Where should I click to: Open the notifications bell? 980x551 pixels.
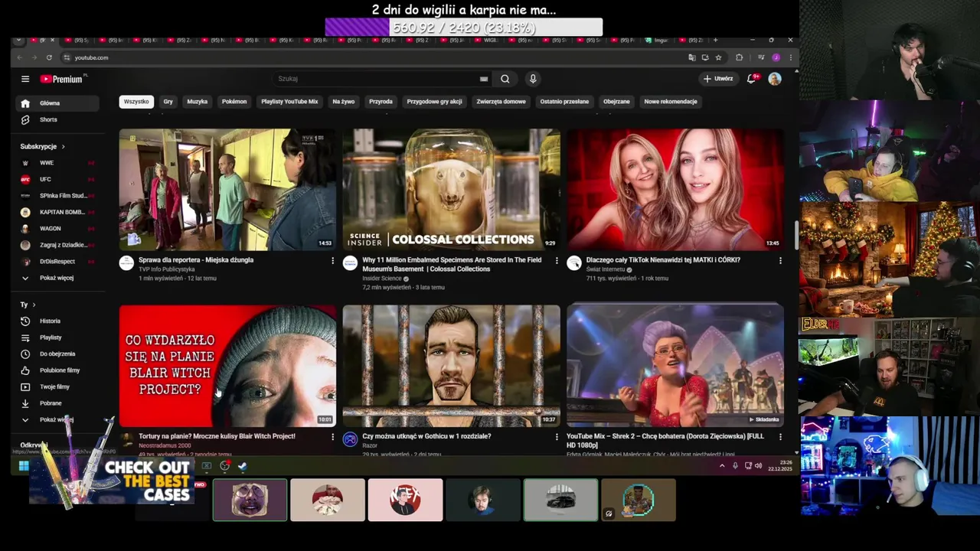tap(753, 79)
